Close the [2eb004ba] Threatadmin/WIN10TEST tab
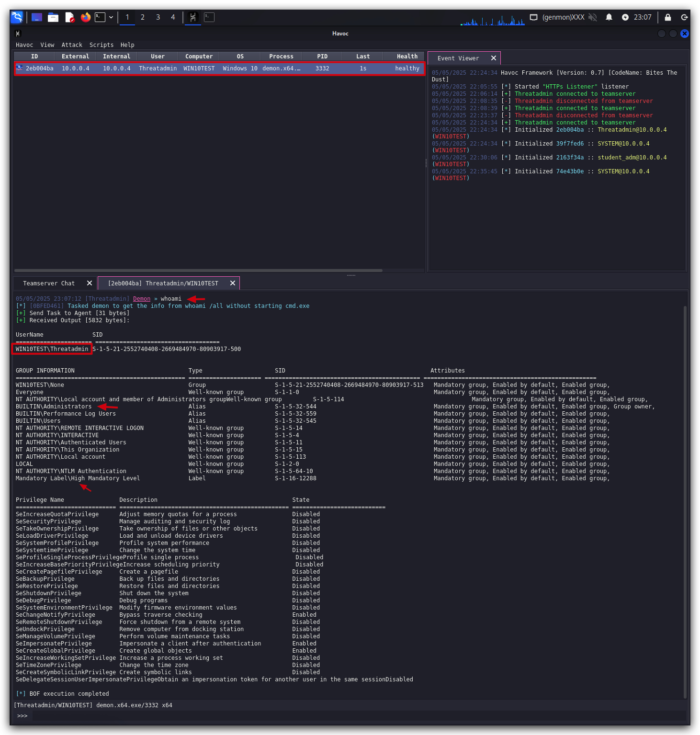The width and height of the screenshot is (700, 735). point(233,283)
